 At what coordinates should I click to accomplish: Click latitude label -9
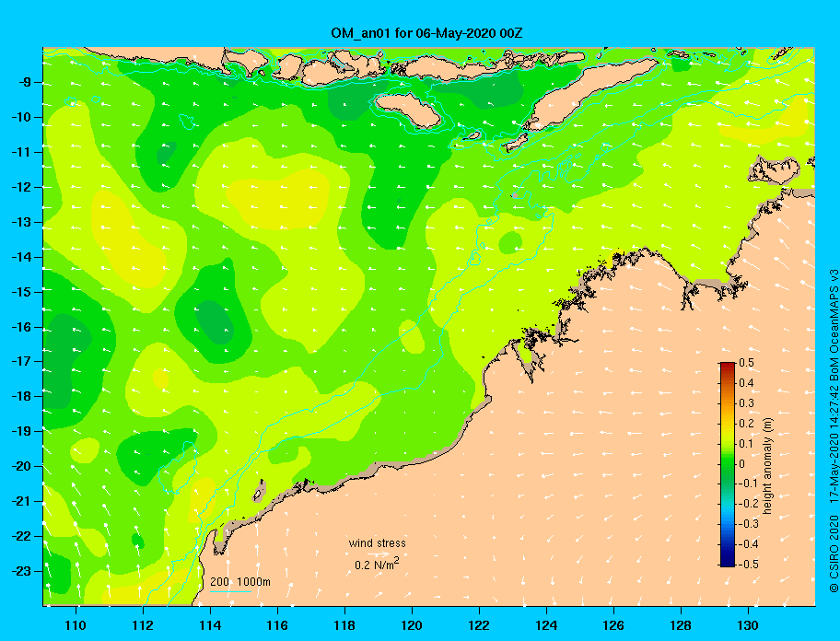[25, 82]
